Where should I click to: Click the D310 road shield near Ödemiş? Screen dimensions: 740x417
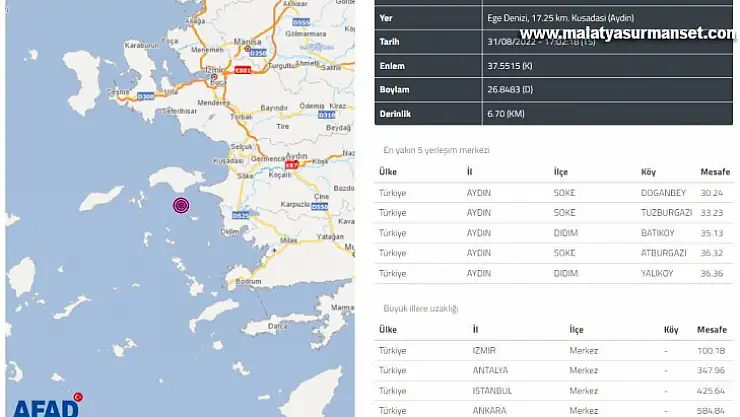326,115
